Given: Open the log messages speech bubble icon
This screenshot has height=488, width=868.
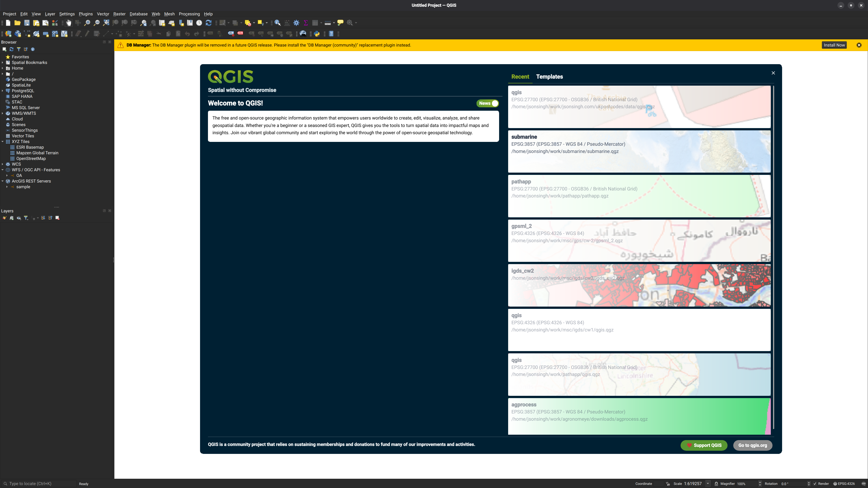Looking at the screenshot, I should point(863,484).
